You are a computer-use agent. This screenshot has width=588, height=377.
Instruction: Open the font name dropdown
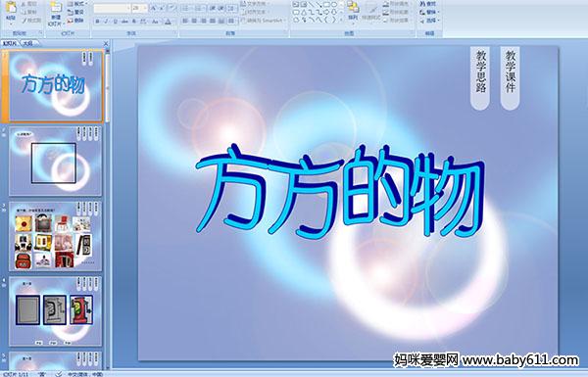pyautogui.click(x=112, y=8)
